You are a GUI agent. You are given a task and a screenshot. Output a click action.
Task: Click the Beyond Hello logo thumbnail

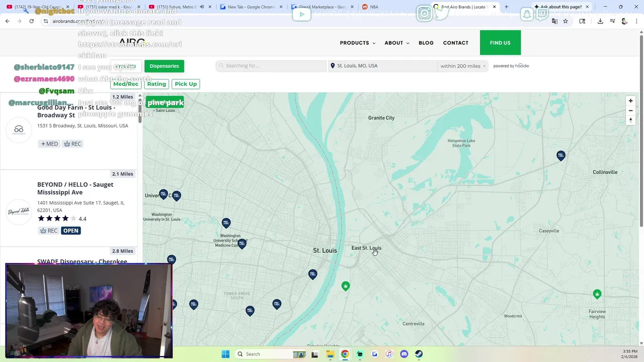click(19, 212)
